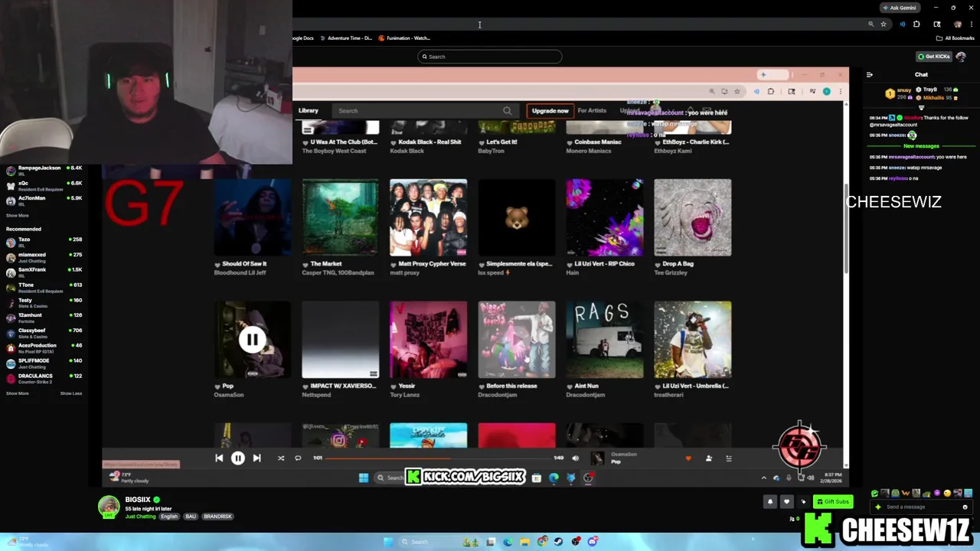The height and width of the screenshot is (551, 980).
Task: Open The Market track cover
Action: 340,217
